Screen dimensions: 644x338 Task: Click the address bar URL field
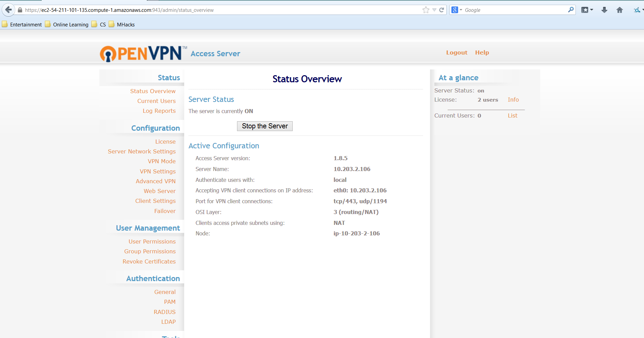[x=222, y=10]
